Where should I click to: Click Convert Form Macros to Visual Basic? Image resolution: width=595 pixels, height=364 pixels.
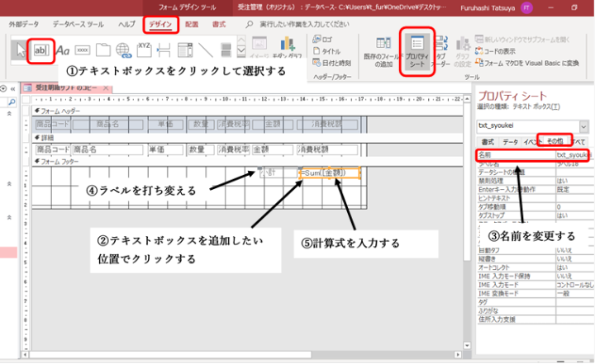(x=531, y=63)
